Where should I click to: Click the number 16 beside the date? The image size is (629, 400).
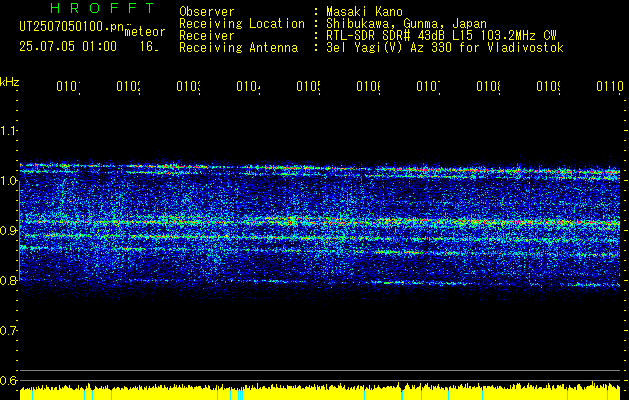149,46
